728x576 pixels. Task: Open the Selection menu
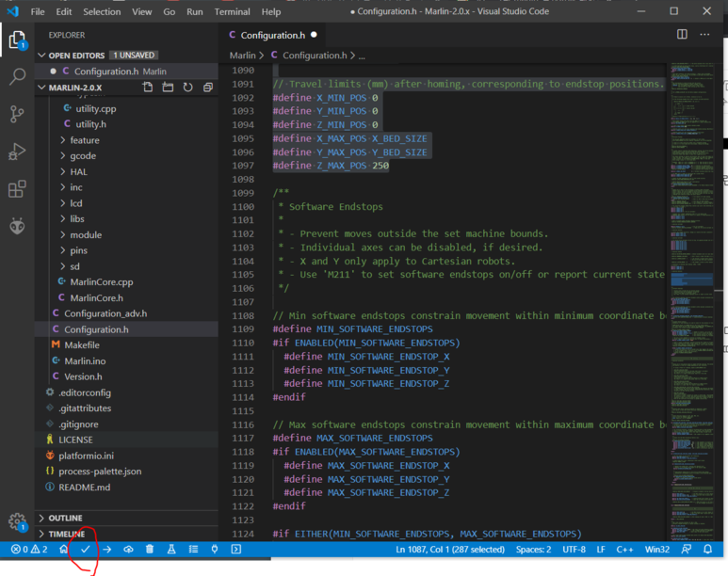(x=102, y=11)
